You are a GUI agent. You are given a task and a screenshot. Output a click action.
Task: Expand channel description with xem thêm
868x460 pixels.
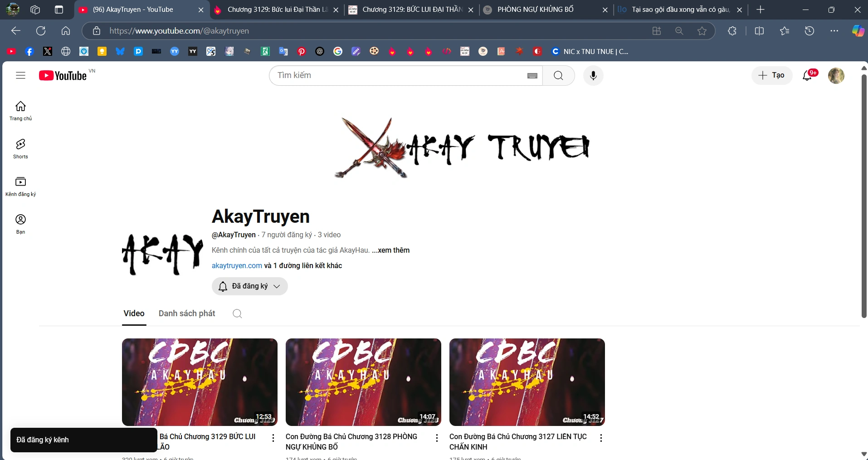pyautogui.click(x=391, y=250)
